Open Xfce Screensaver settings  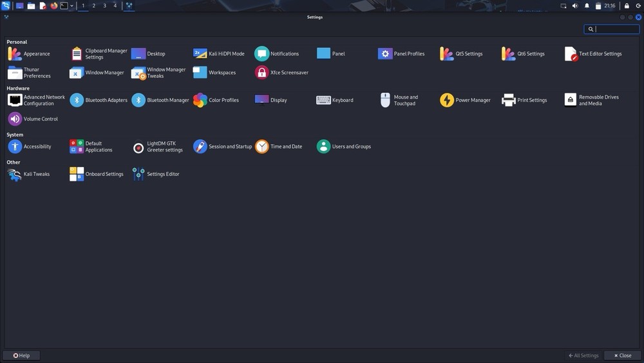281,73
